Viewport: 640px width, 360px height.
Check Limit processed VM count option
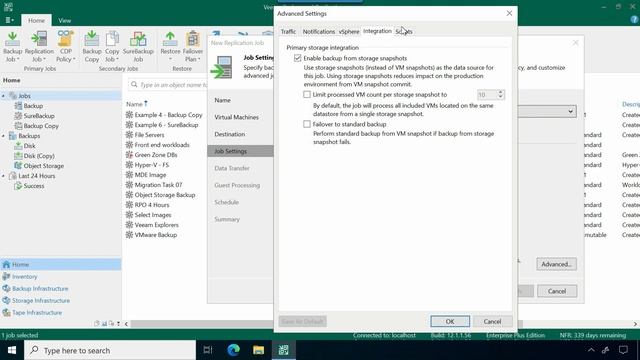pyautogui.click(x=307, y=95)
